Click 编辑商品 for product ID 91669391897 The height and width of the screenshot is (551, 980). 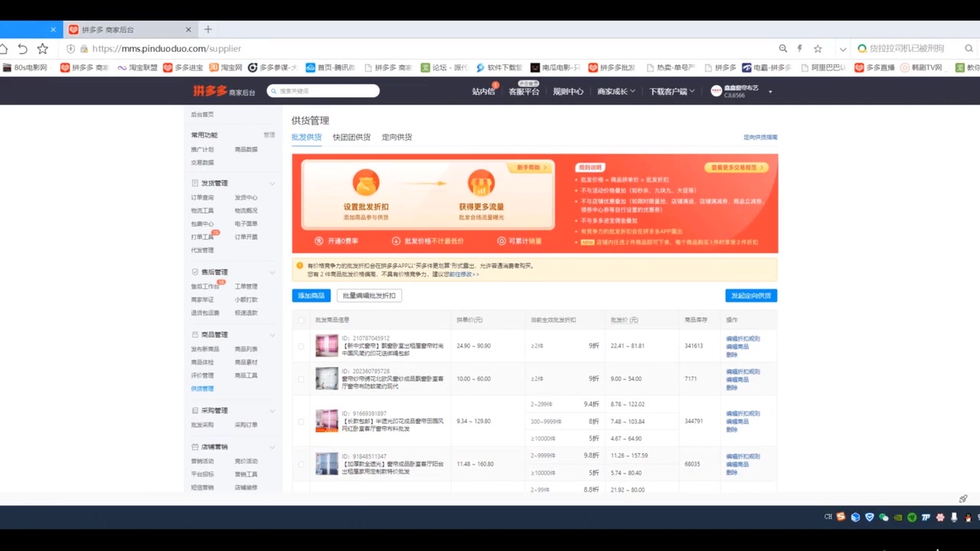(x=737, y=421)
